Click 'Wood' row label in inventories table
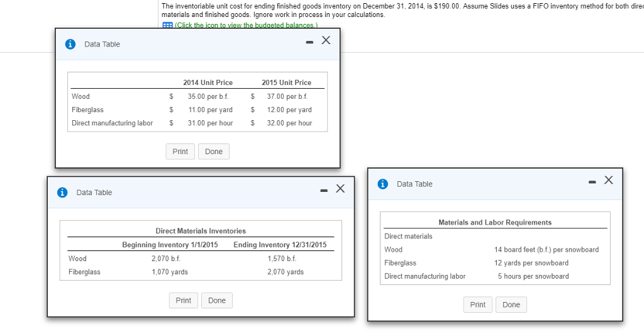 [x=77, y=259]
